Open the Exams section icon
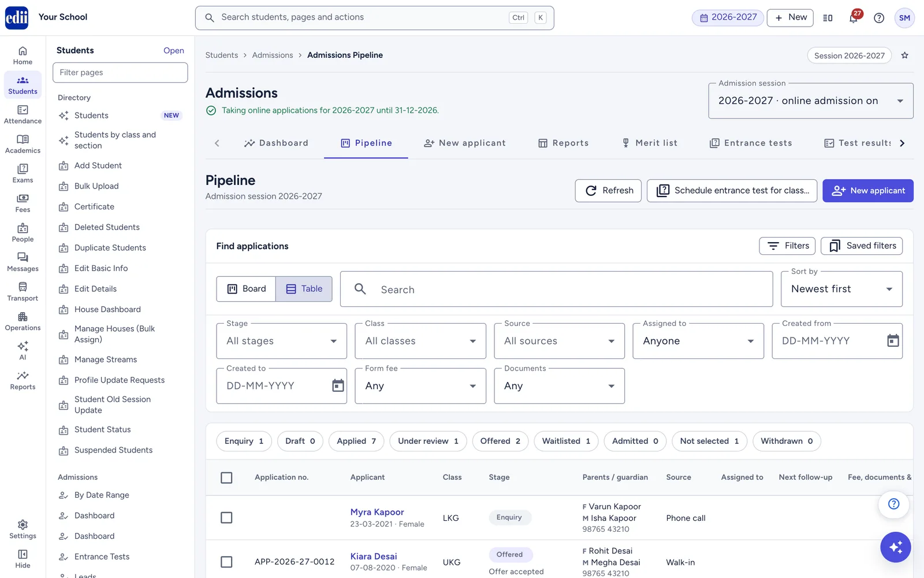 (23, 173)
